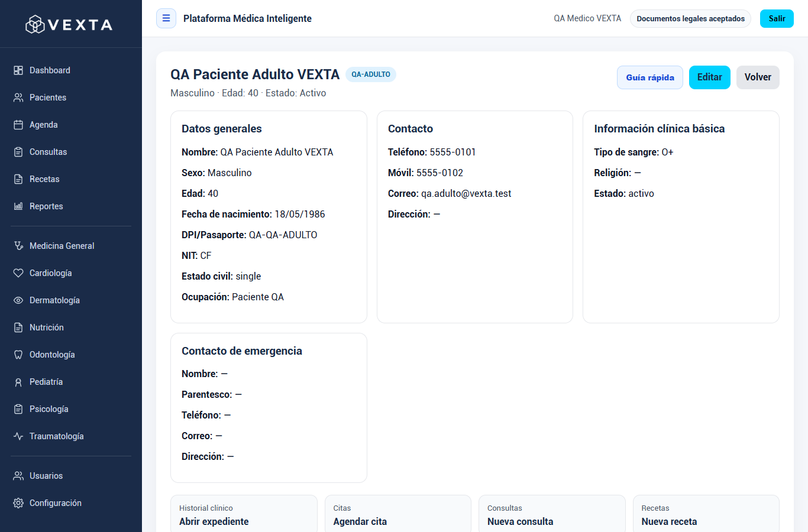Open Cardiología specialty menu label

click(x=51, y=273)
